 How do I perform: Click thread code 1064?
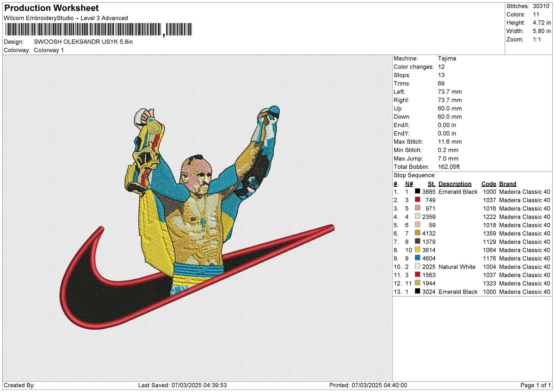489,250
